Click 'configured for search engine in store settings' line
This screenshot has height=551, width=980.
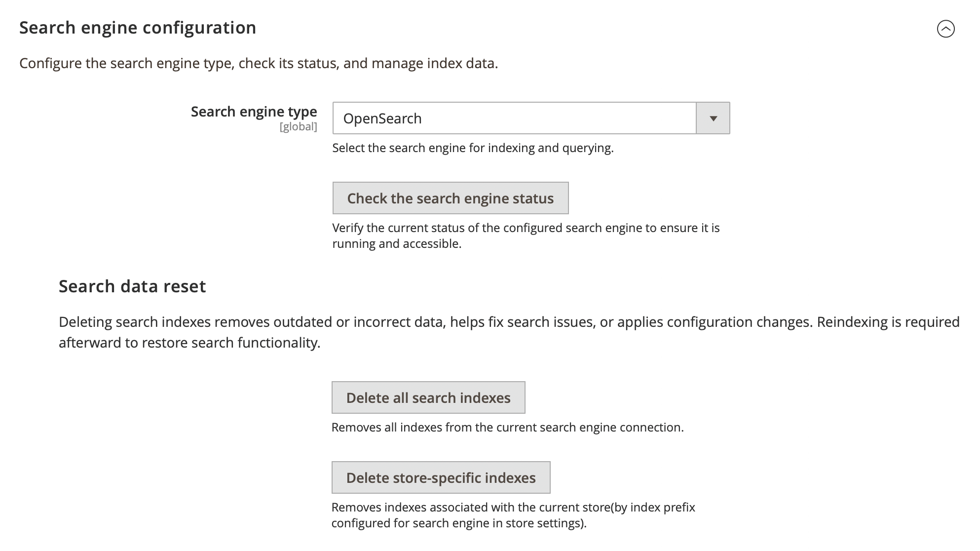coord(459,523)
